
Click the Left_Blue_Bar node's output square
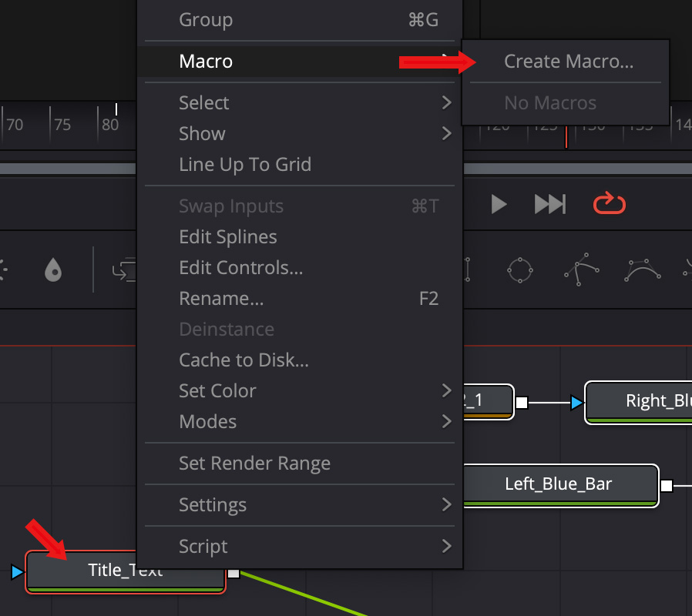click(667, 485)
